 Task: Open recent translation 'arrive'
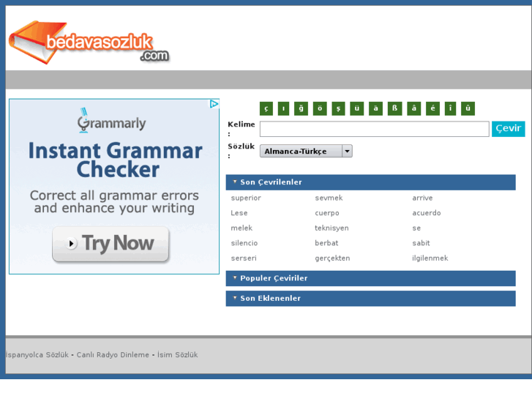pos(422,198)
